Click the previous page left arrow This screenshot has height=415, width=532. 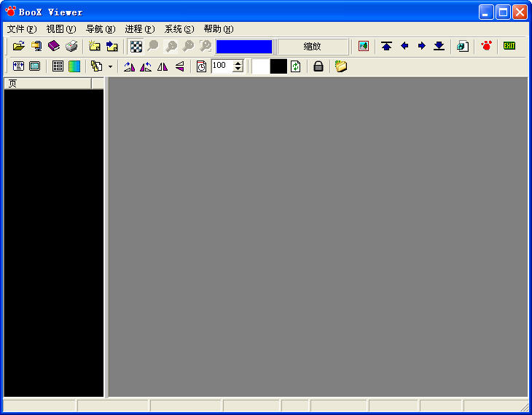pyautogui.click(x=404, y=46)
